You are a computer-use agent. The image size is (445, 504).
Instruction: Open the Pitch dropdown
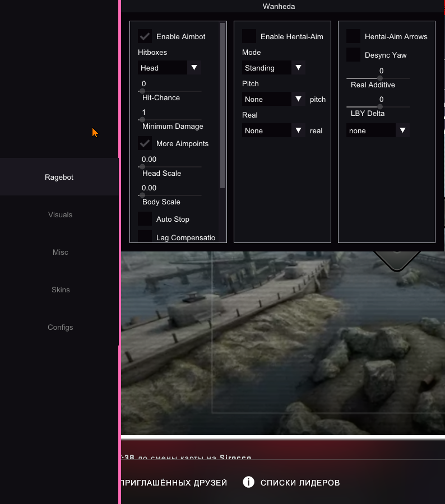(x=274, y=99)
